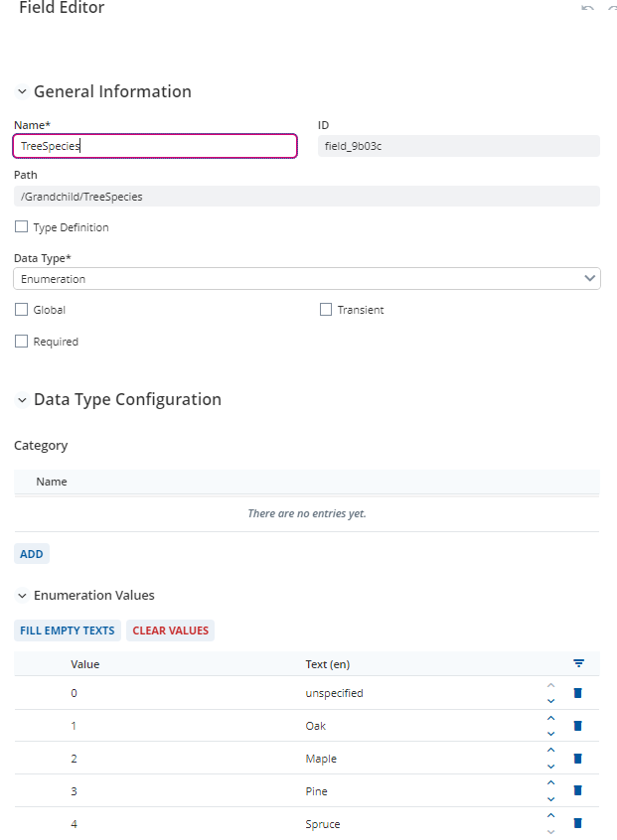Click the trash icon for Maple

(578, 759)
